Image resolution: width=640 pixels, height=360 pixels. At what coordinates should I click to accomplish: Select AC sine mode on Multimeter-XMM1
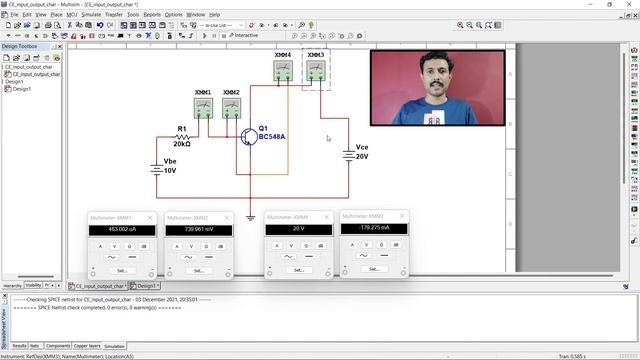tap(111, 257)
